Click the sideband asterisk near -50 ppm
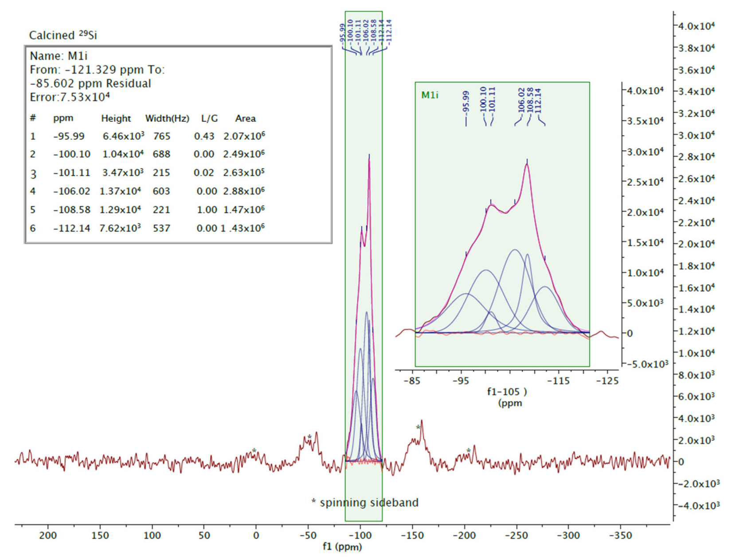The height and width of the screenshot is (560, 732). point(309,438)
